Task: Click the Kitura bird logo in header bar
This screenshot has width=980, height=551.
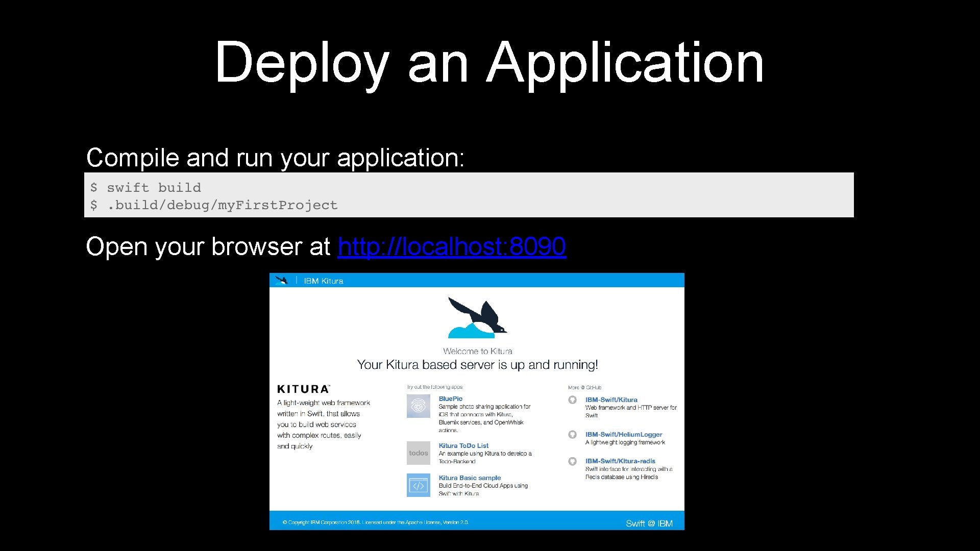Action: (x=282, y=281)
